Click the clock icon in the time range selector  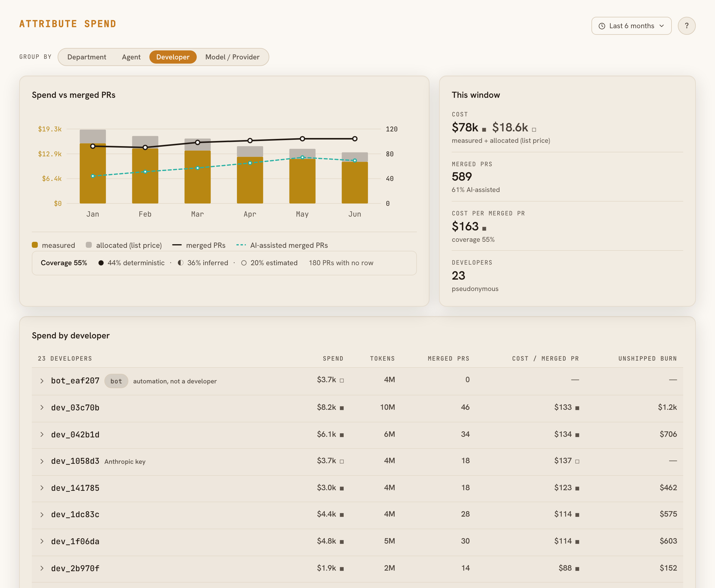pyautogui.click(x=602, y=26)
